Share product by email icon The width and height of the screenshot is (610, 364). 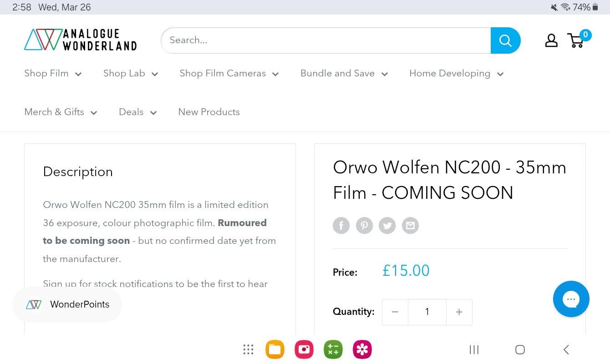coord(411,225)
